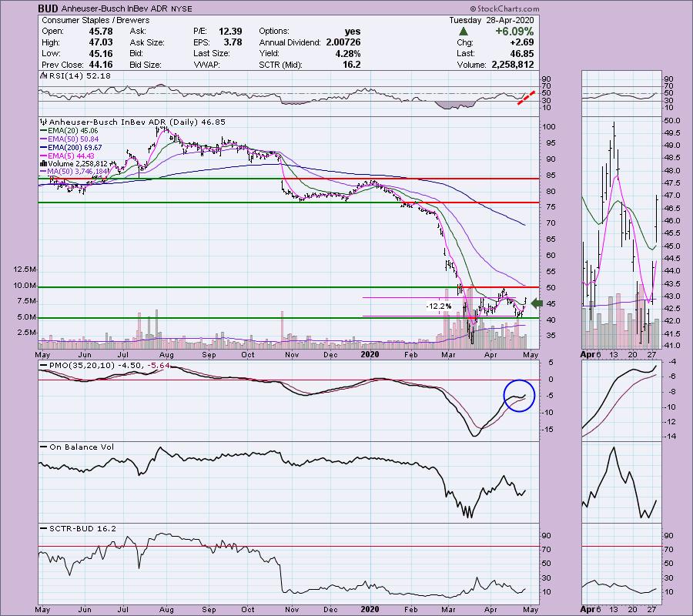Click the BUD ticker symbol
The height and width of the screenshot is (616, 693).
pyautogui.click(x=48, y=8)
